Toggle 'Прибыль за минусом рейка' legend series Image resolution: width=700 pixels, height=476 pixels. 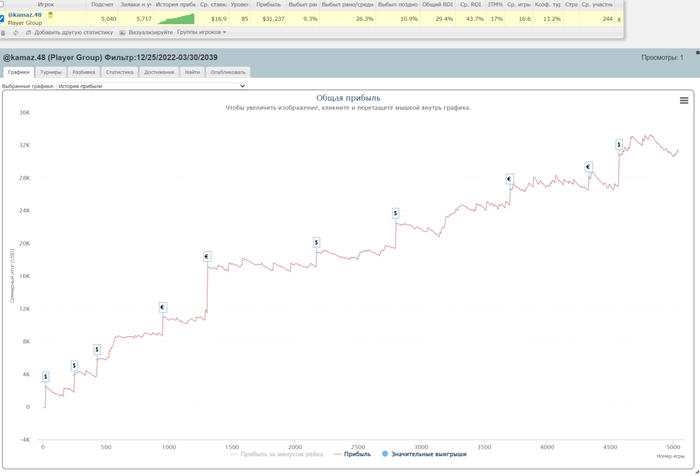point(276,454)
